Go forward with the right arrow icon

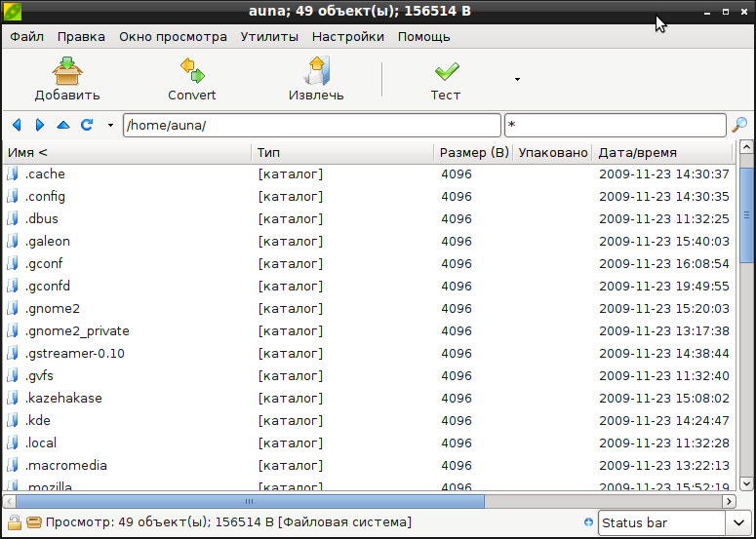pos(40,125)
